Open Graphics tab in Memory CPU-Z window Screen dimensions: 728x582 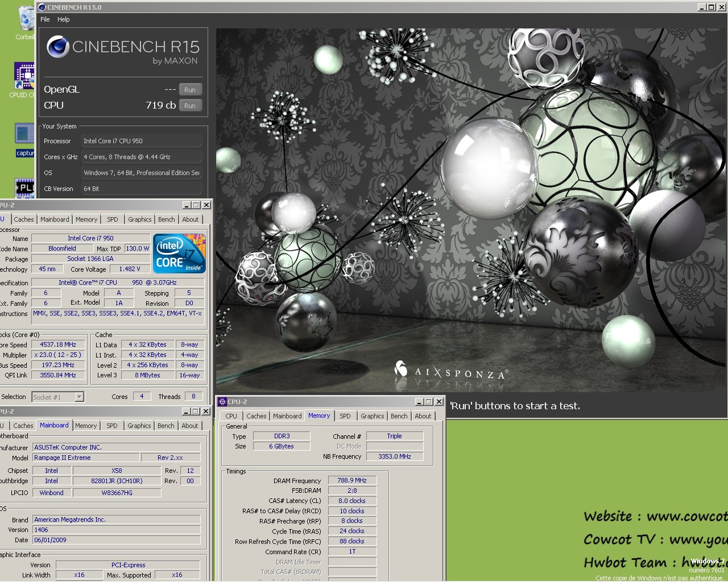point(373,416)
